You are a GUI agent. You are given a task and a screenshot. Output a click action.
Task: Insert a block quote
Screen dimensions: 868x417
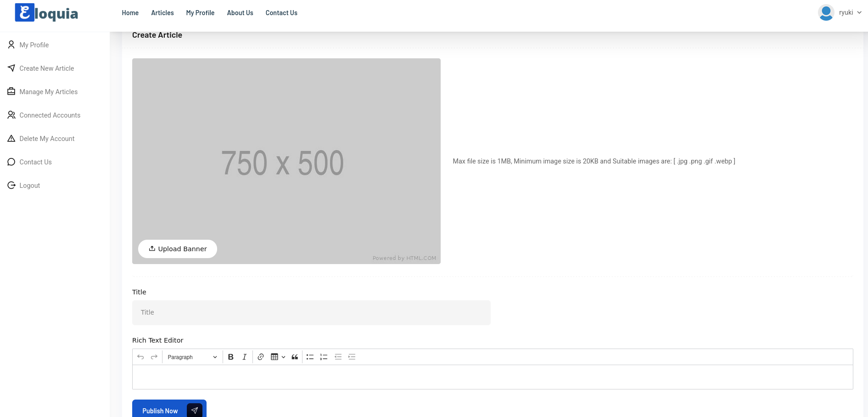295,357
